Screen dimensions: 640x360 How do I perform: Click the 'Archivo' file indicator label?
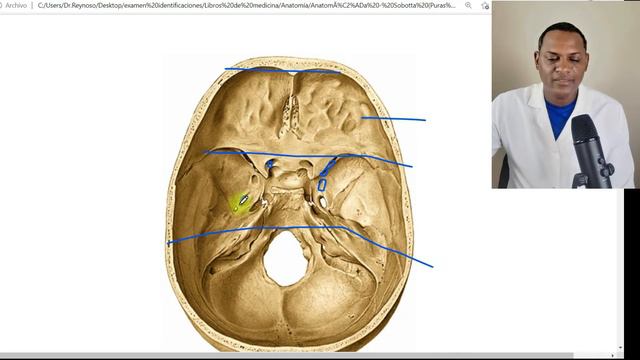coord(16,6)
